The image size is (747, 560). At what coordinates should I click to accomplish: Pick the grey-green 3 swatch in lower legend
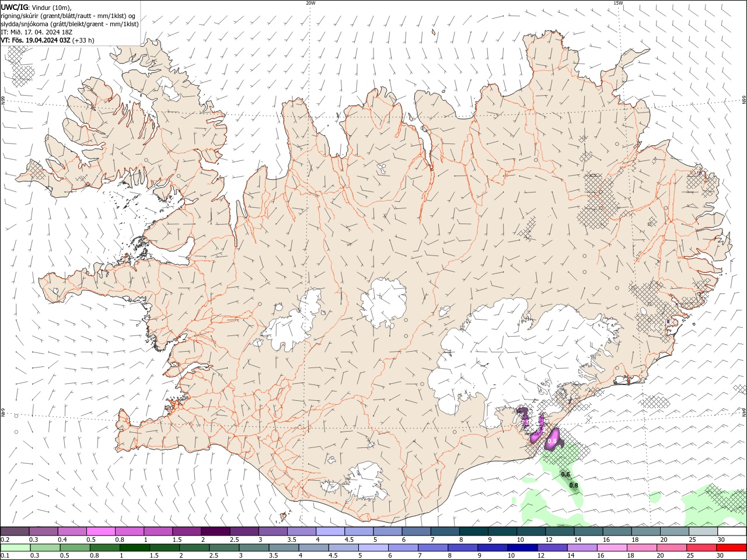pyautogui.click(x=254, y=548)
